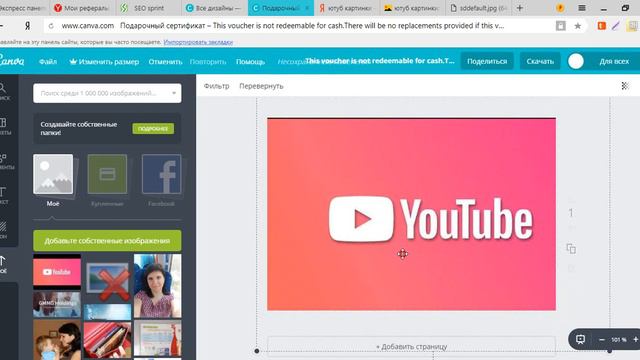Open the Background tab in Canva sidebar
The image size is (640, 360).
coord(4,230)
